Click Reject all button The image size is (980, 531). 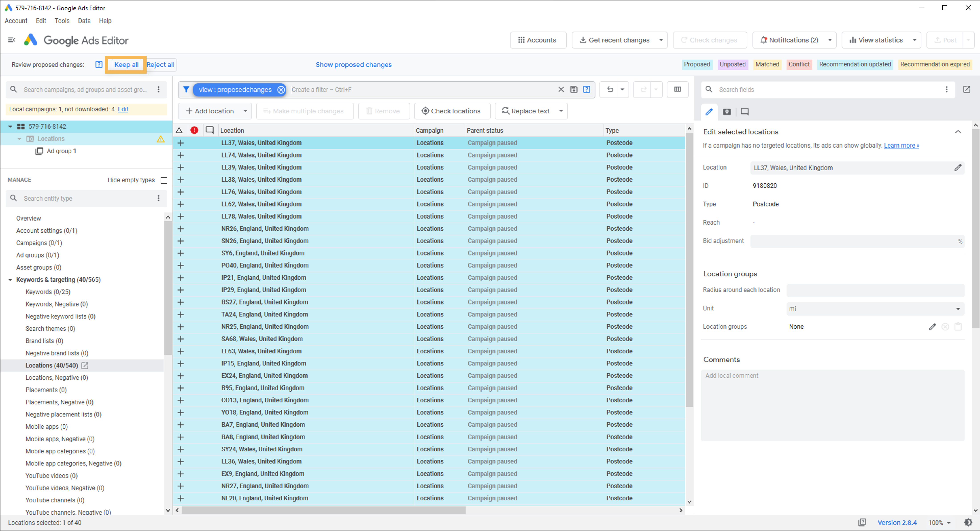pos(160,65)
